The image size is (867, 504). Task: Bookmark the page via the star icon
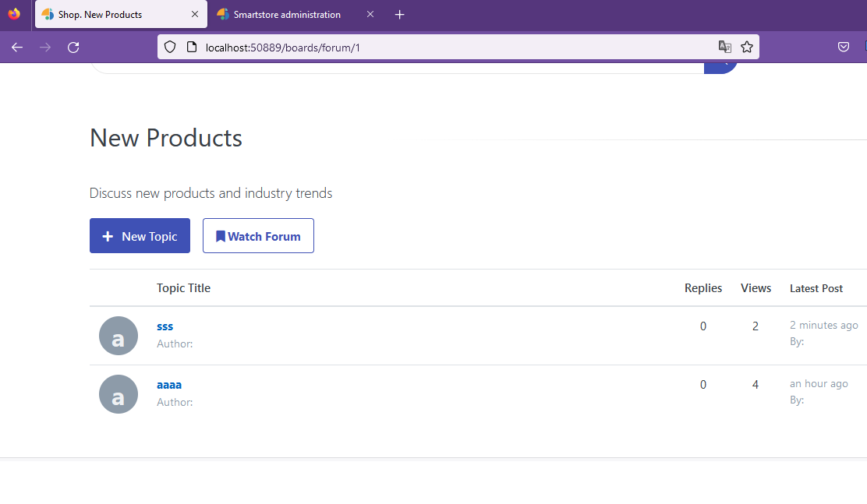(747, 47)
